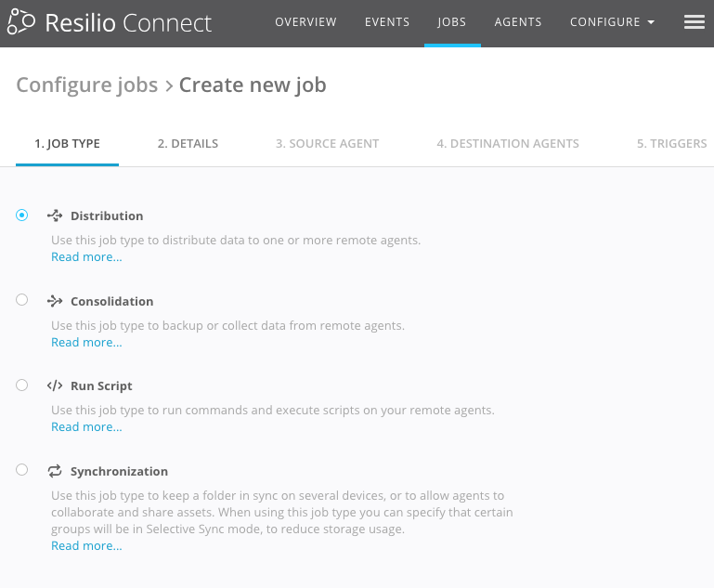Select the Distribution radio button
The image size is (714, 588).
point(22,216)
